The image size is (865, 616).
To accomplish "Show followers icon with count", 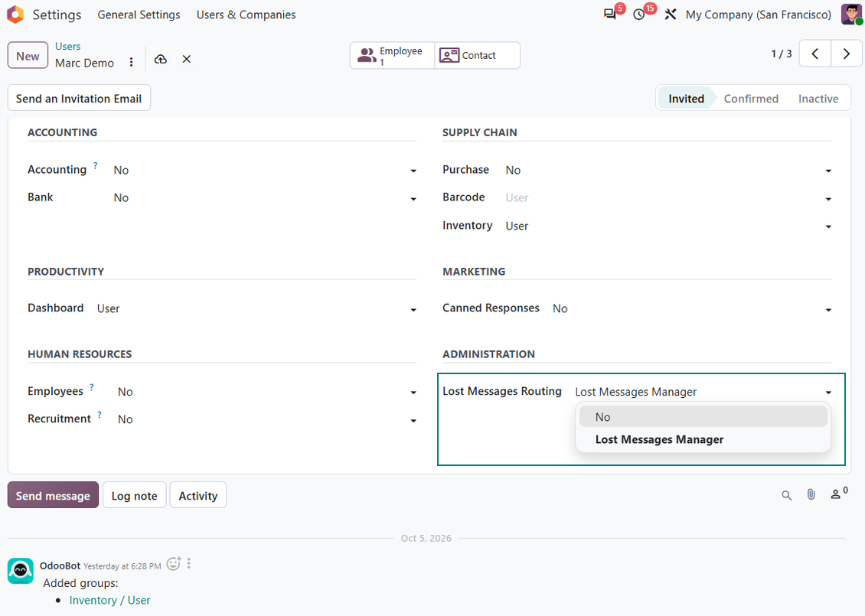I will click(839, 494).
